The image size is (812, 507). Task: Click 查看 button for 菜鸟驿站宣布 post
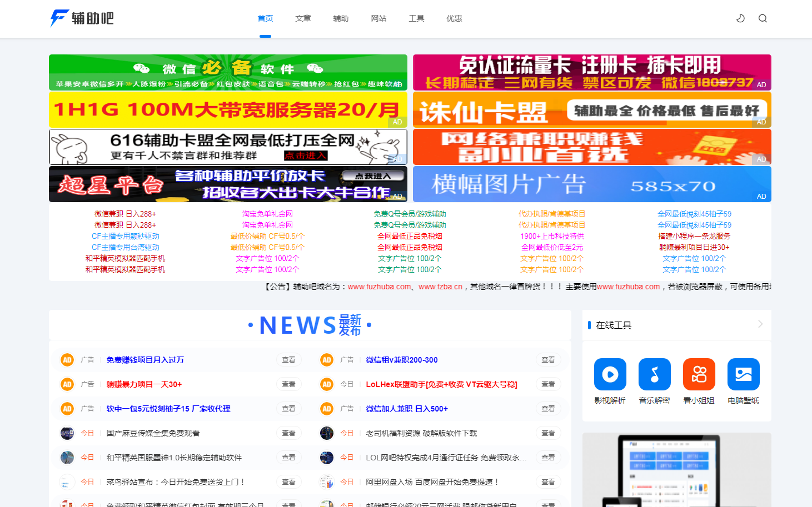coord(288,482)
